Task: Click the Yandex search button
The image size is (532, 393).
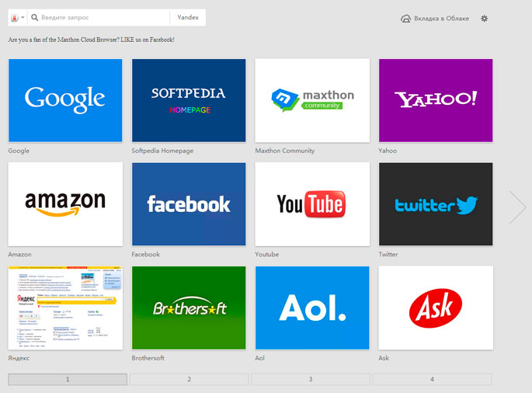Action: pyautogui.click(x=188, y=17)
